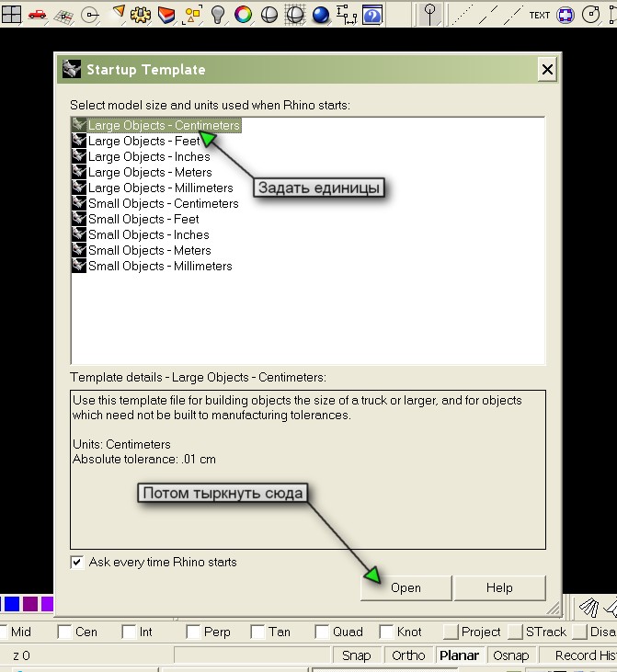This screenshot has width=617, height=672.
Task: Open the options gear icon
Action: (141, 15)
